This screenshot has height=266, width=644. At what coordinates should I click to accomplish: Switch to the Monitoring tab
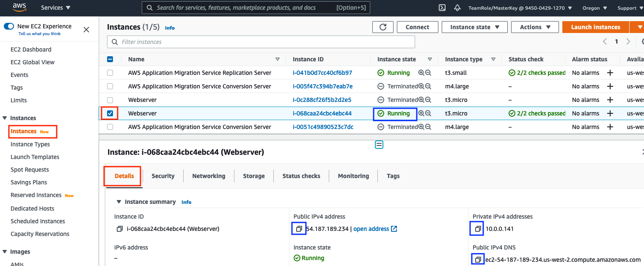click(x=353, y=176)
